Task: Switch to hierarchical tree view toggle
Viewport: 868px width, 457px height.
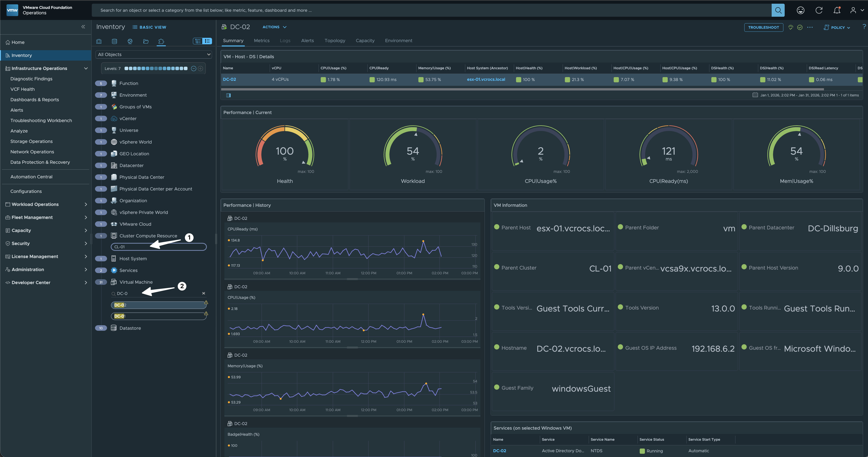Action: coord(198,41)
